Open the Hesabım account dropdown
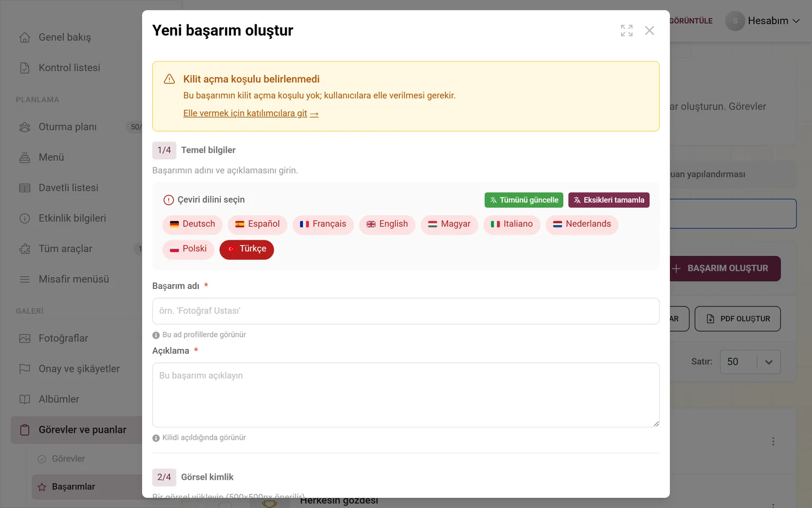812x508 pixels. coord(763,21)
